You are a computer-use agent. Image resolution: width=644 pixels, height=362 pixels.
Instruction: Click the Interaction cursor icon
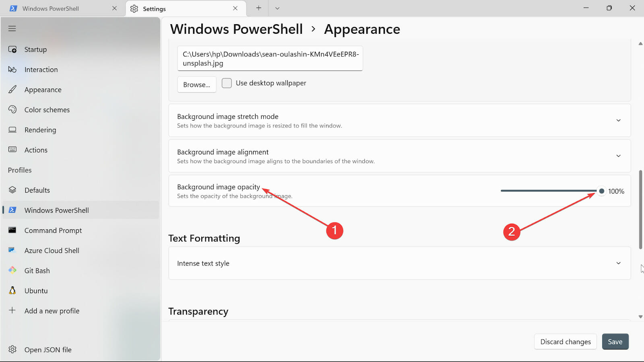point(12,70)
